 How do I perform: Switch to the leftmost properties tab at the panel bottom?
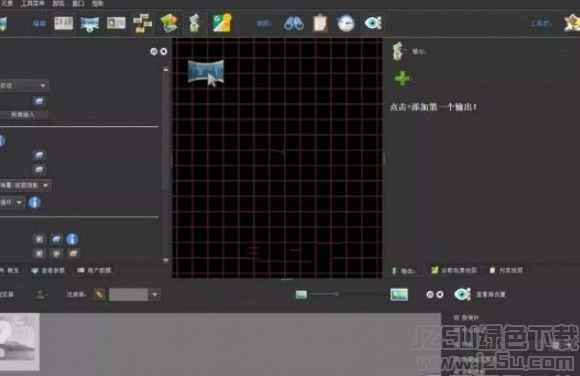10,271
